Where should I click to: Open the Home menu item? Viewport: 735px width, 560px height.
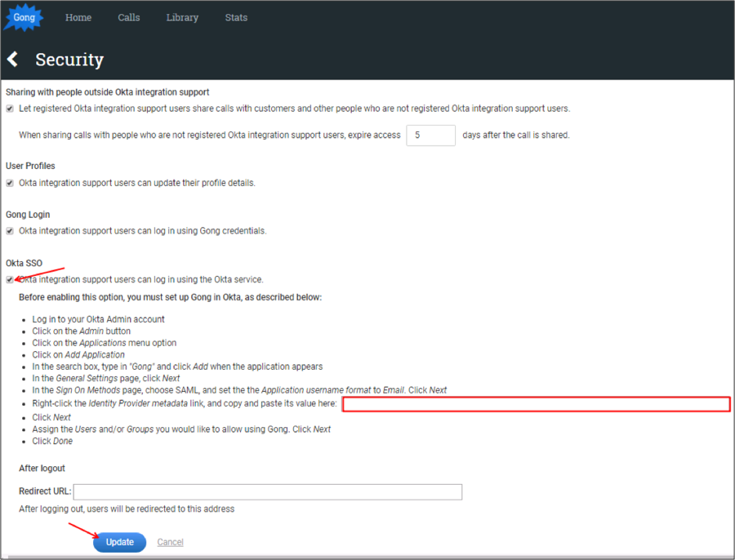(x=78, y=17)
